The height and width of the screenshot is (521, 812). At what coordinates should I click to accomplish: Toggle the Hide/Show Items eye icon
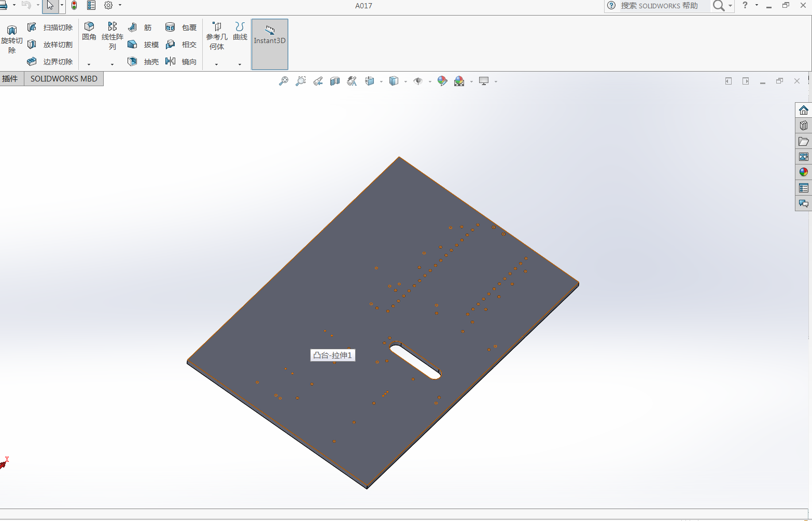click(x=418, y=81)
